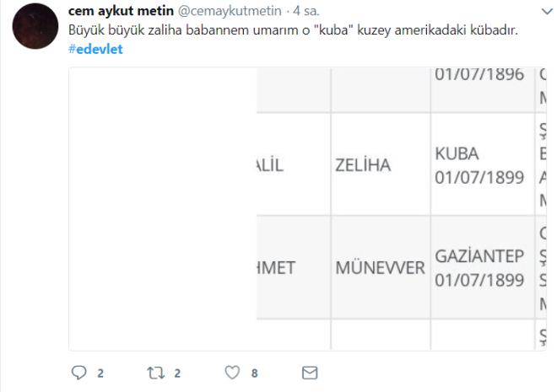The width and height of the screenshot is (557, 392).
Task: Click the like count number 8
Action: click(x=254, y=373)
